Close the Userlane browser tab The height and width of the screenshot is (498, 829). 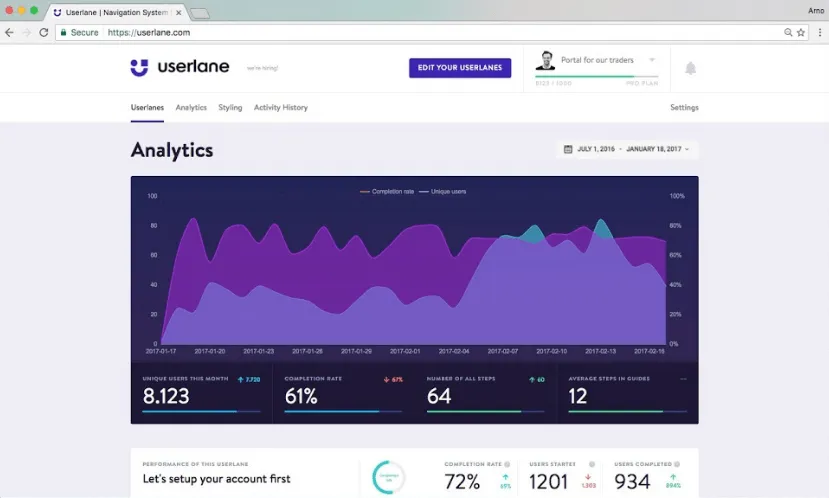pos(179,12)
